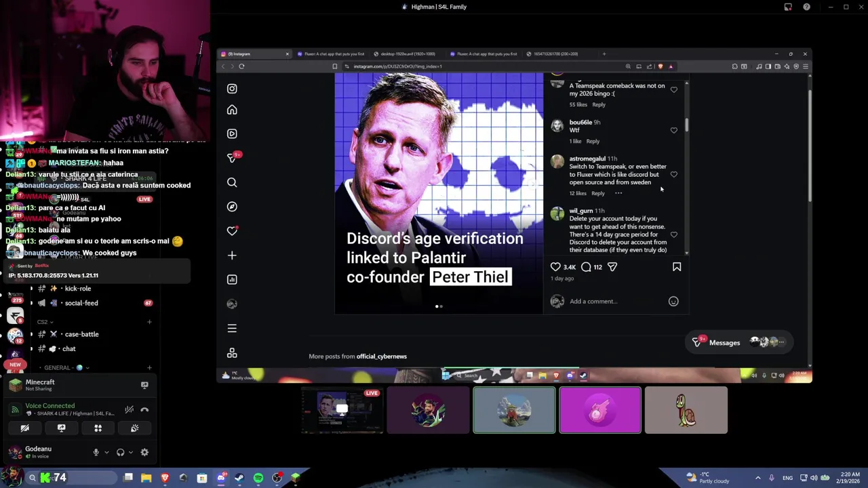
Task: Like the Peter Thiel post
Action: [x=555, y=267]
